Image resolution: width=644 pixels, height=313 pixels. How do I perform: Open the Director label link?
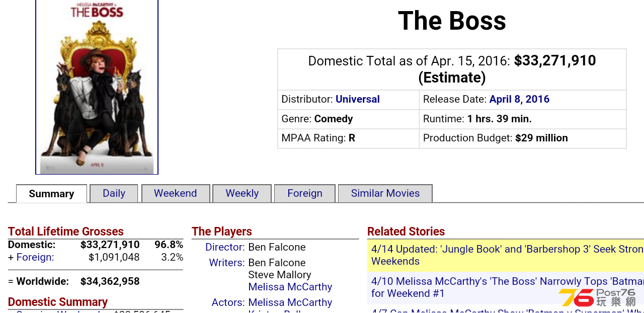tap(225, 247)
